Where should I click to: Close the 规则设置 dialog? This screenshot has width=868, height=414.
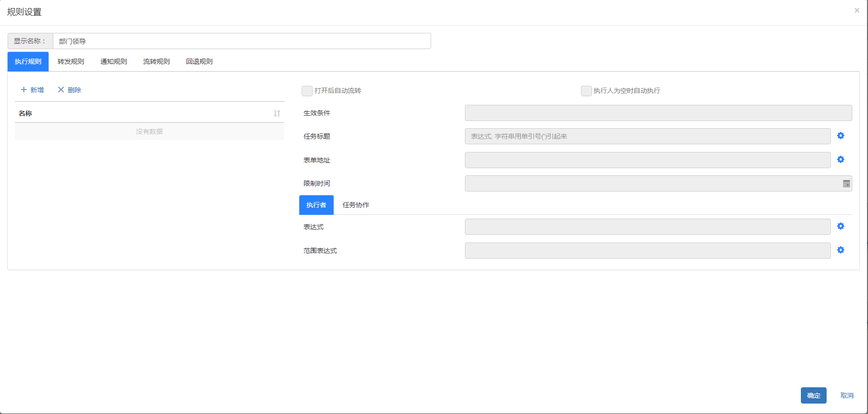point(857,10)
